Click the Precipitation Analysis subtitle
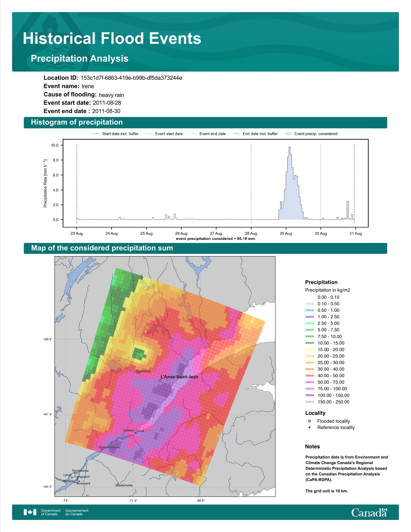Image resolution: width=411 pixels, height=532 pixels. pos(80,59)
